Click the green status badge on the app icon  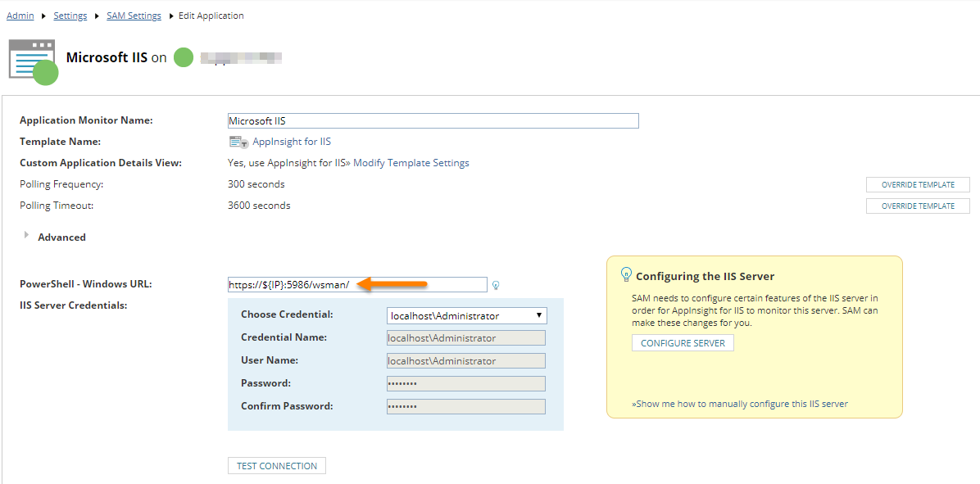45,73
